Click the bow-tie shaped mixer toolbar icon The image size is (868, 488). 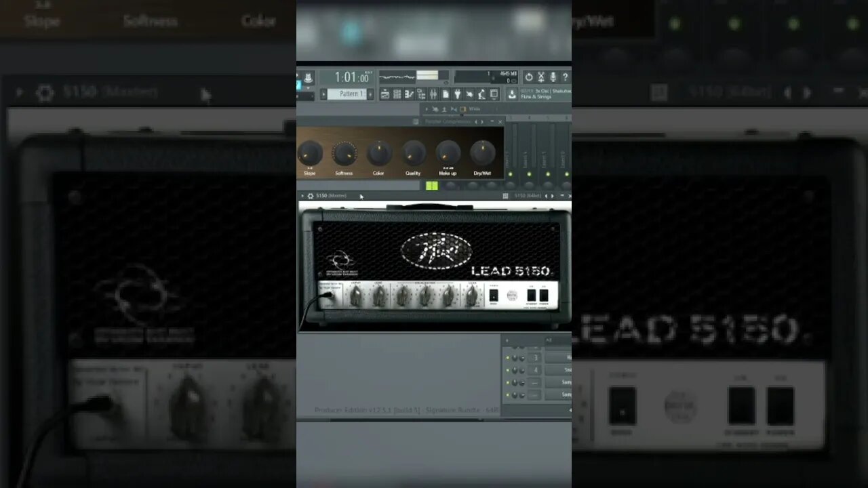[x=454, y=109]
